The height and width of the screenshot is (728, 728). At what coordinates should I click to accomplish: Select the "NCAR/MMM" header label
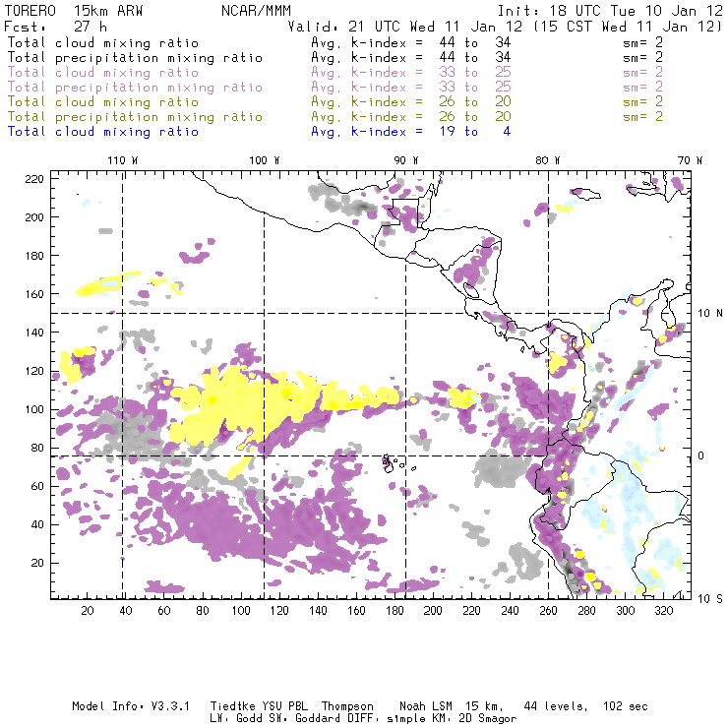256,11
